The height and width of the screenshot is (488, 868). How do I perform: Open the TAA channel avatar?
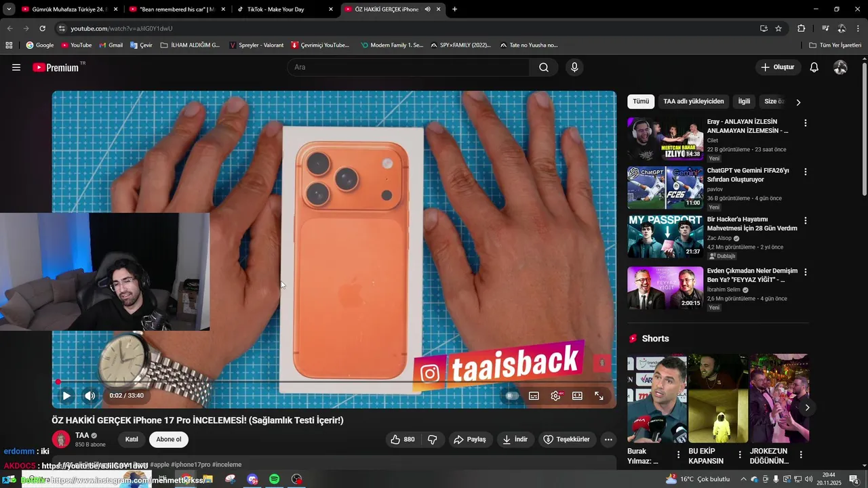click(61, 439)
